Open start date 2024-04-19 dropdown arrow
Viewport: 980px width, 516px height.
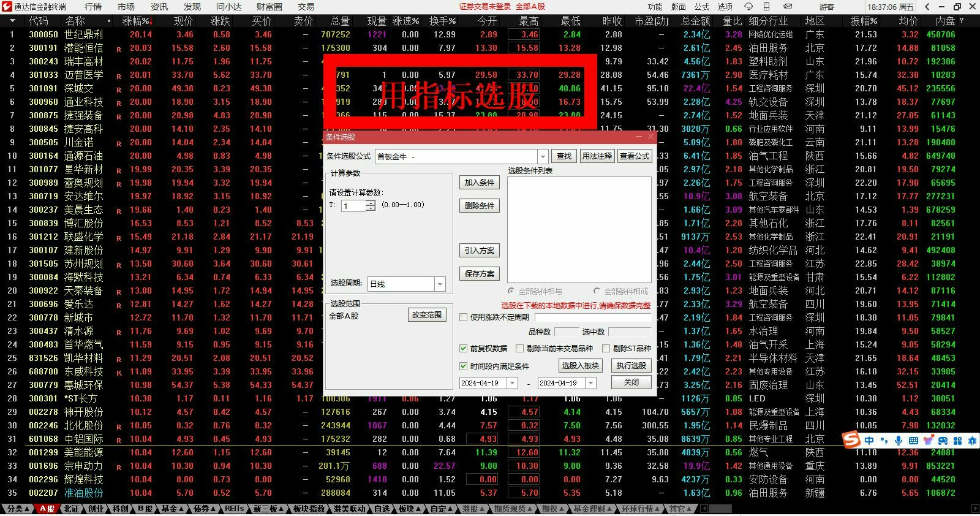(x=512, y=383)
